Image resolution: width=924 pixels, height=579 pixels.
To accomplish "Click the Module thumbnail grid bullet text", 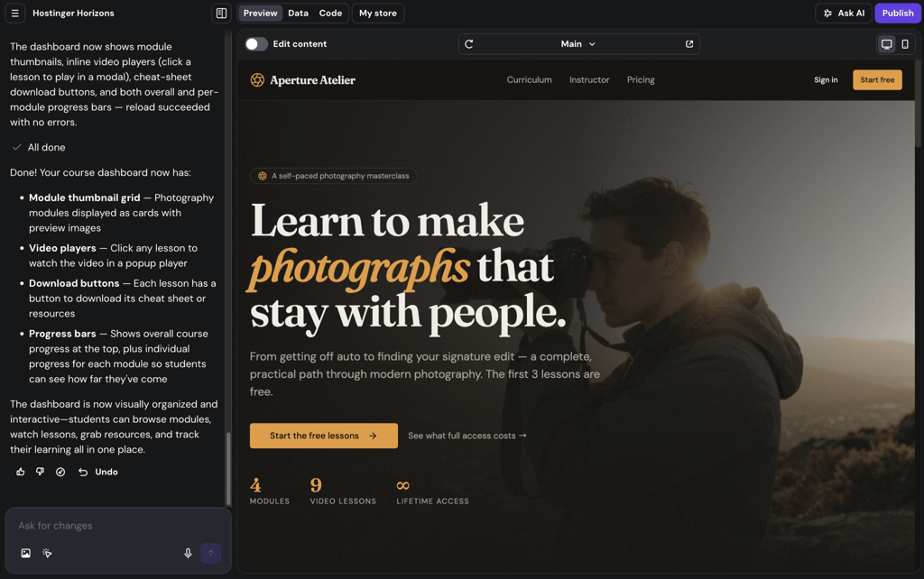I will point(122,213).
